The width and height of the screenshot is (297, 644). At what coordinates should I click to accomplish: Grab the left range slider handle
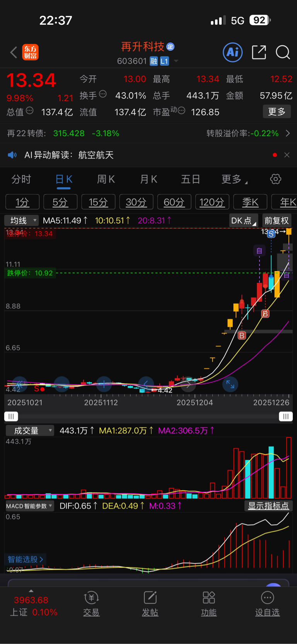(11, 416)
